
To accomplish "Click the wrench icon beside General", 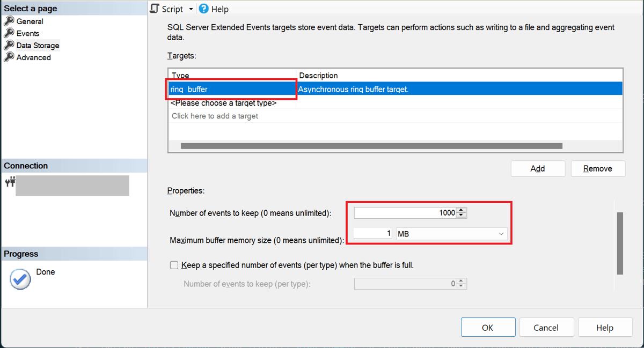I will click(x=9, y=21).
